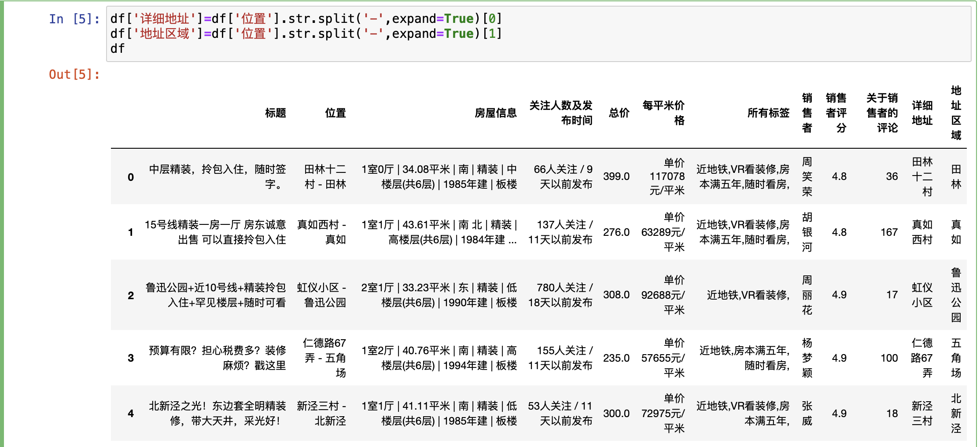The width and height of the screenshot is (980, 447).
Task: Click house info '1室0厅 | 34.08平米'
Action: pos(439,177)
